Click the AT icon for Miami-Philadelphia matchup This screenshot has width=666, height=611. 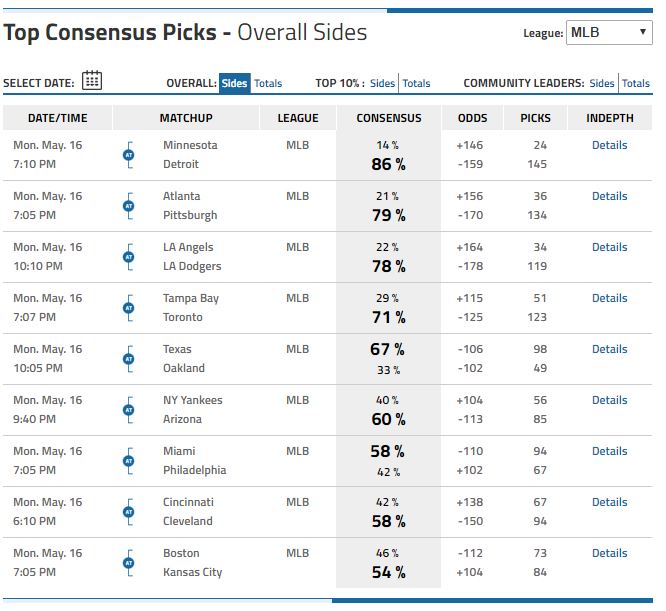click(128, 461)
